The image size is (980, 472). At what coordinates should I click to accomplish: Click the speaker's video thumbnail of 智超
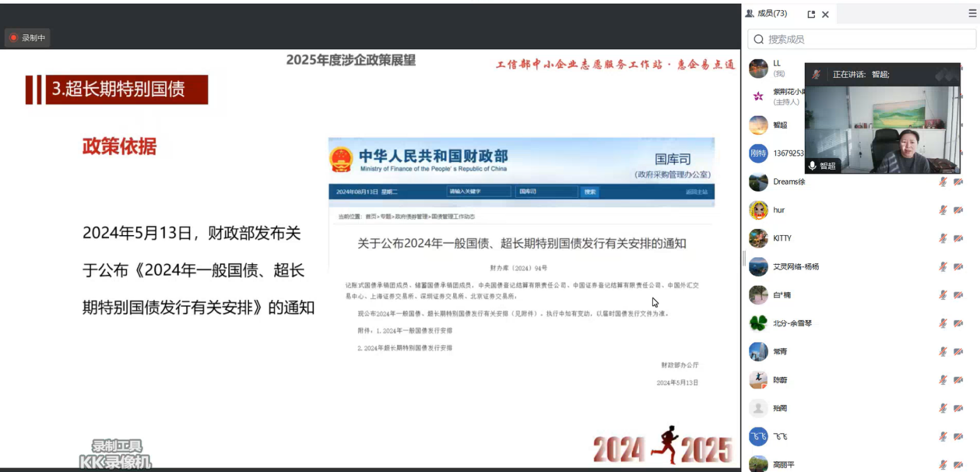[x=882, y=129]
